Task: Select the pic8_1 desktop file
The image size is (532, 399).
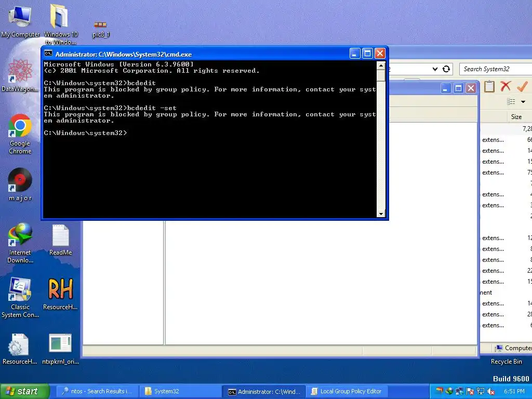Action: coord(101,29)
